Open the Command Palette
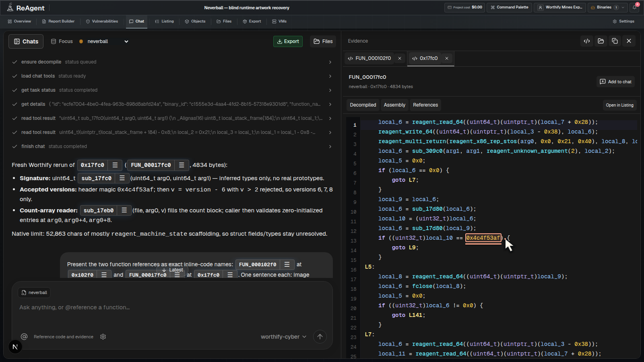The height and width of the screenshot is (362, 644). point(509,7)
